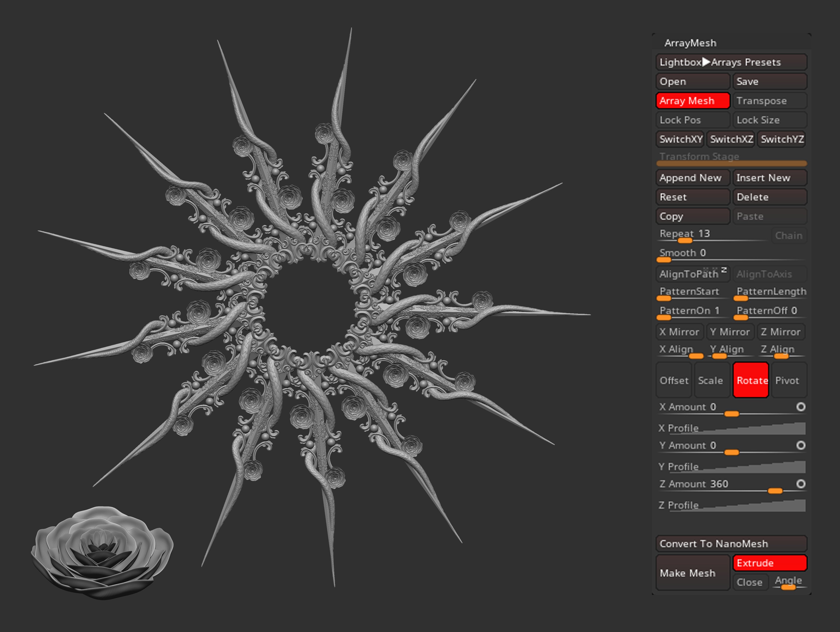This screenshot has width=840, height=632.
Task: Select the Scale mode
Action: pyautogui.click(x=712, y=380)
